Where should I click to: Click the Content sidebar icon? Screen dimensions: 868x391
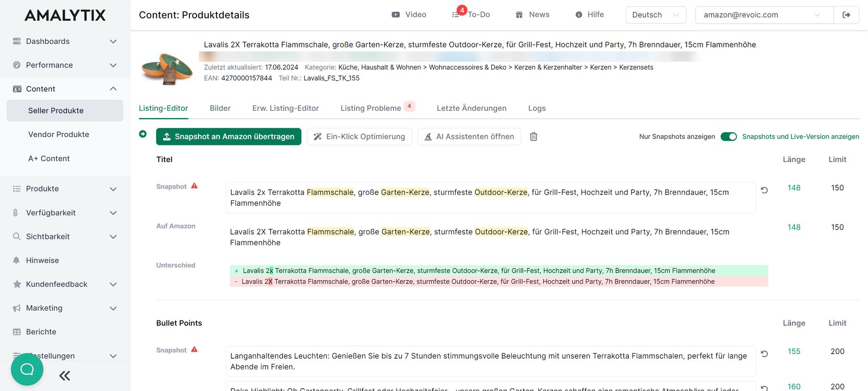(x=17, y=89)
